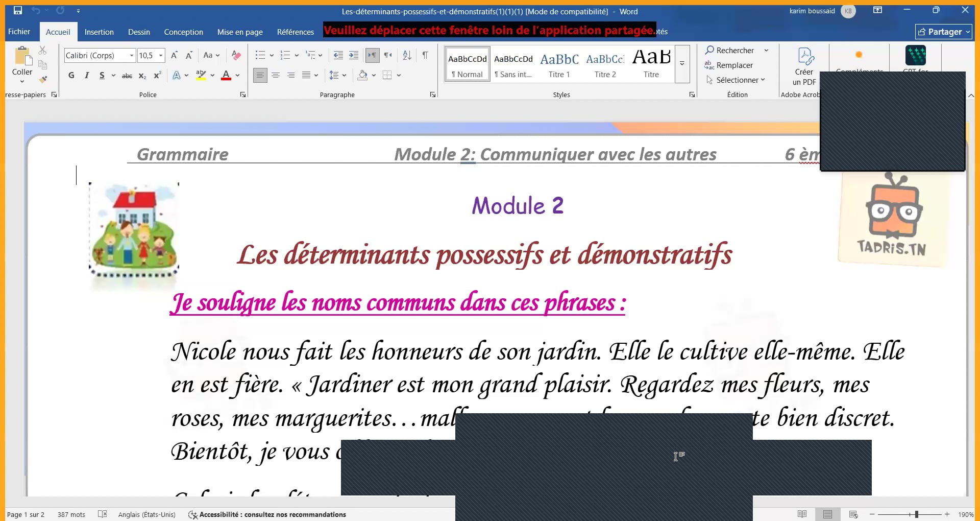This screenshot has height=521, width=980.
Task: Select the Format Painter brush
Action: [43, 79]
